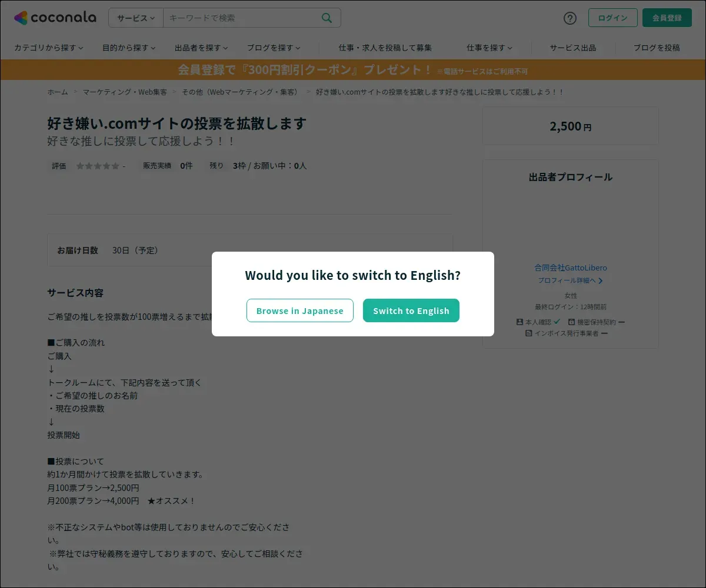Focus the キーワードで検索 search field
This screenshot has height=588, width=706.
[241, 18]
